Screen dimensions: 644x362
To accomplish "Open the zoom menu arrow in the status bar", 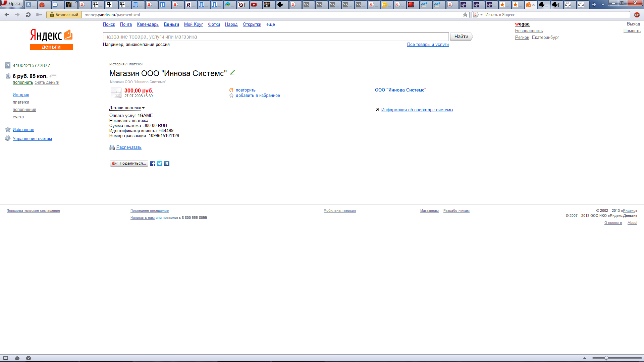I will coord(585,358).
